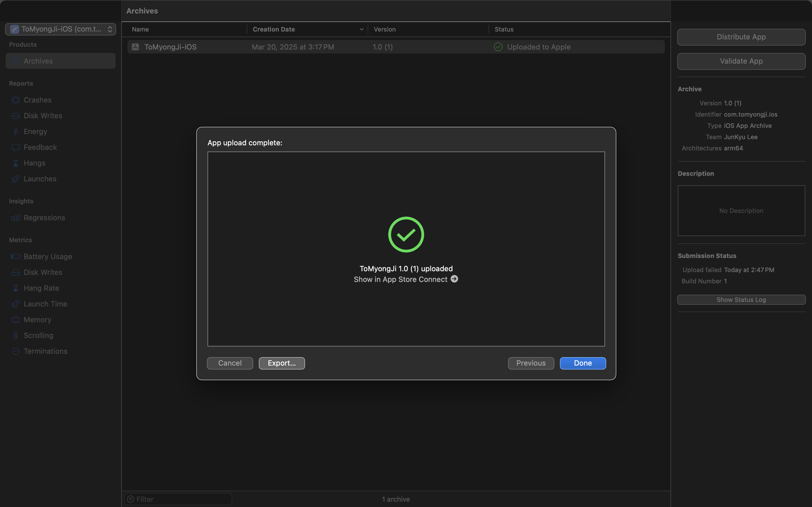Click the Export... button
The image size is (812, 507).
tap(281, 363)
